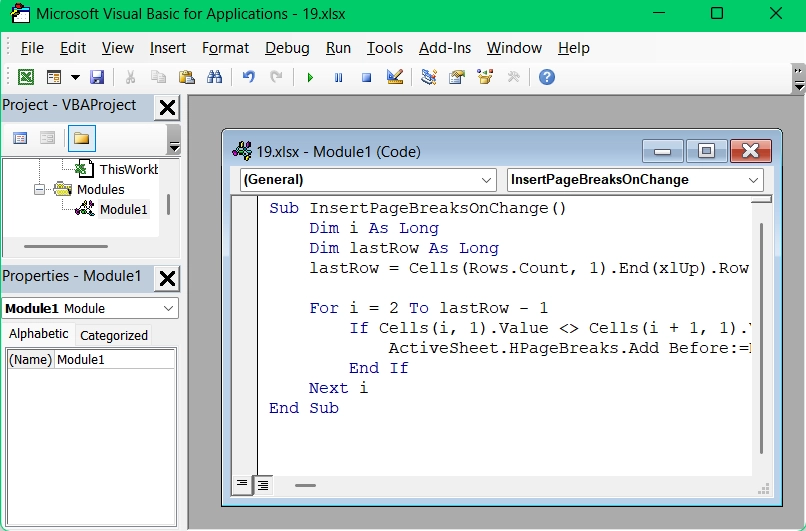Close the Module1 code window
This screenshot has height=531, width=806.
click(750, 151)
